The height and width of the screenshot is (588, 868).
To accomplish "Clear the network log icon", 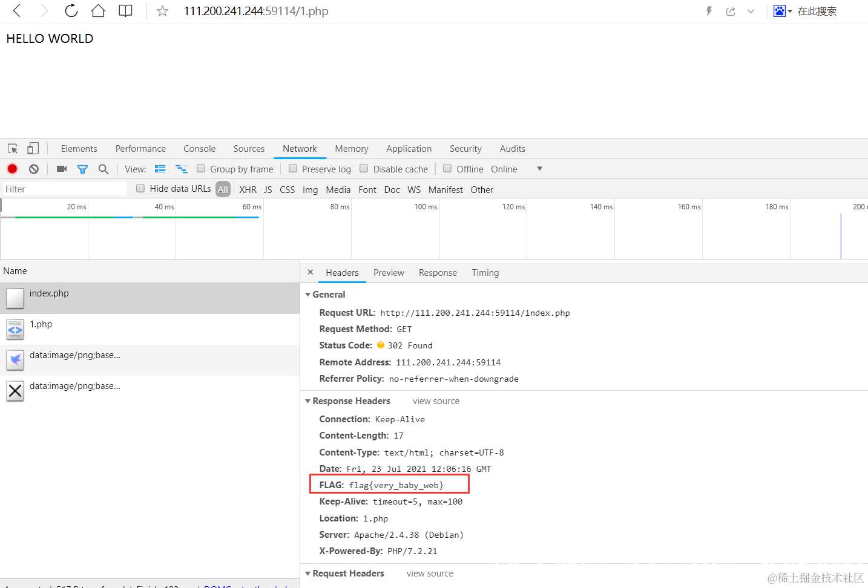I will pos(34,169).
